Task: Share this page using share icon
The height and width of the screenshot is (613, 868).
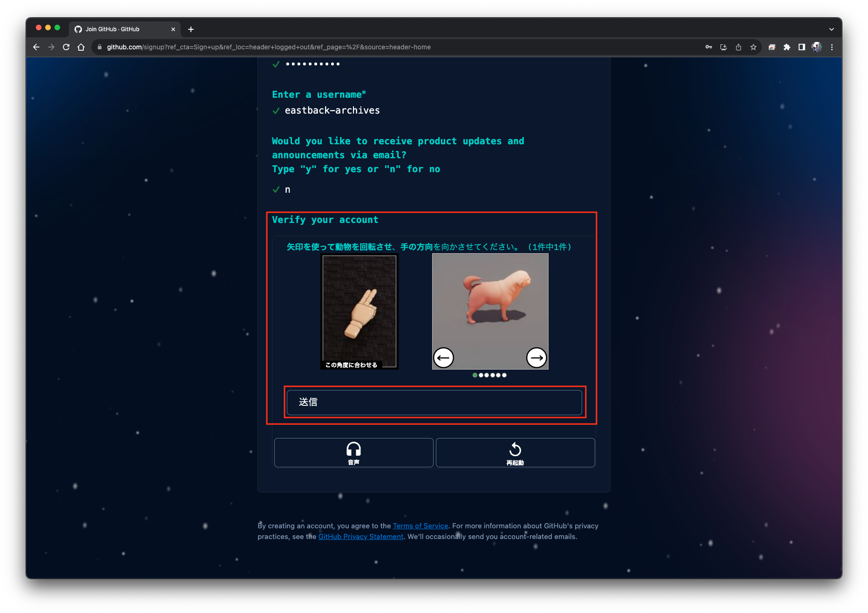Action: pos(739,47)
